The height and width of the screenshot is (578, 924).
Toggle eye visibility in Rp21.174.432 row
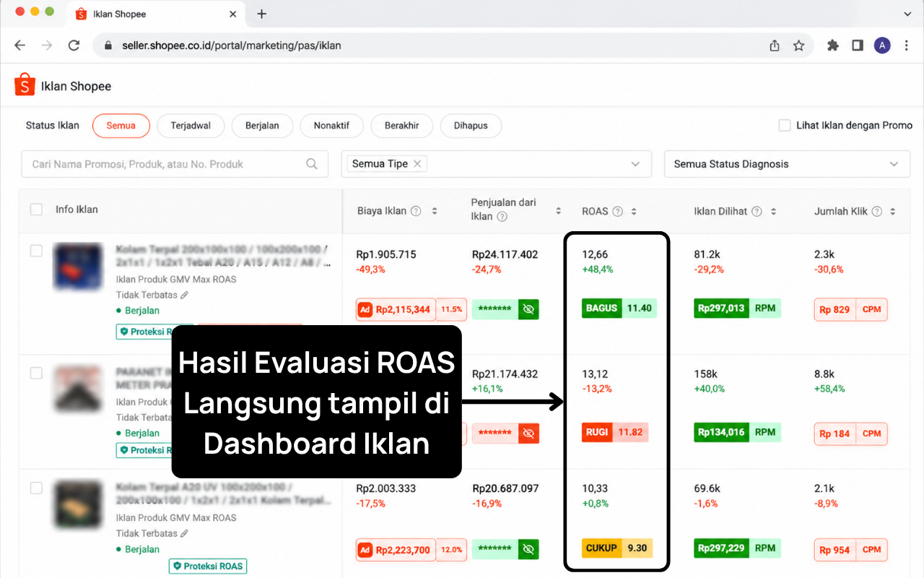(528, 433)
